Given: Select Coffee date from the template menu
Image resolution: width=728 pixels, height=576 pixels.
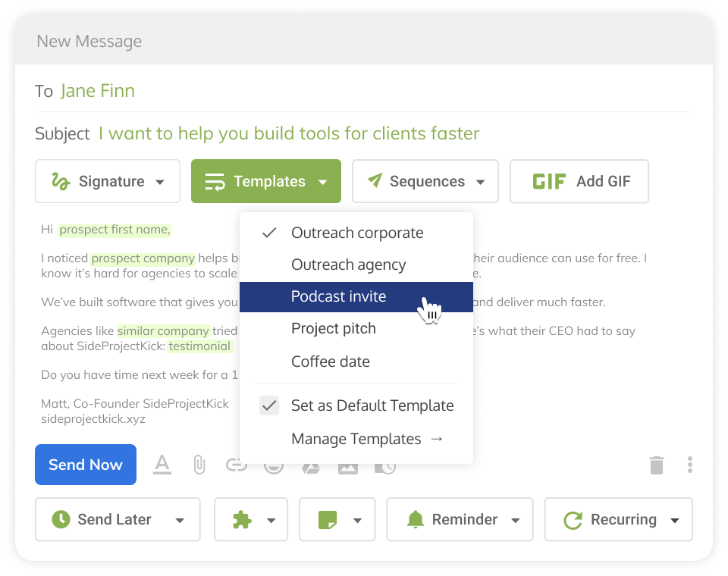Looking at the screenshot, I should (x=328, y=362).
